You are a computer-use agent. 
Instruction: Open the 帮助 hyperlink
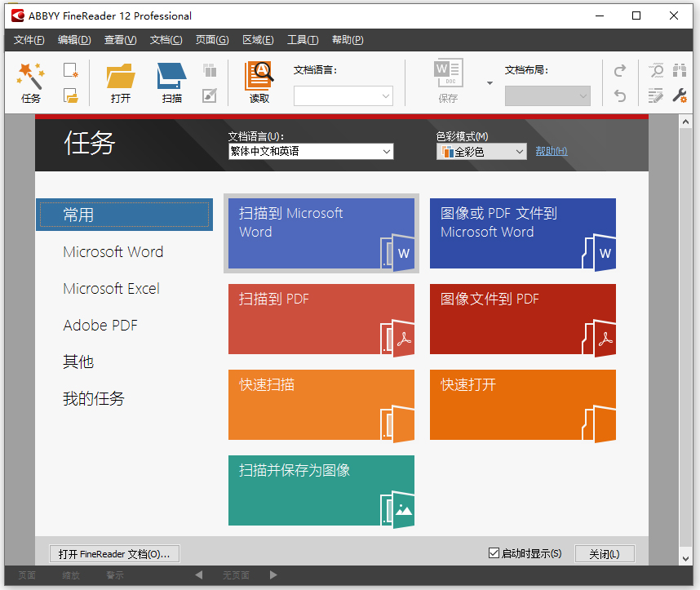(549, 151)
